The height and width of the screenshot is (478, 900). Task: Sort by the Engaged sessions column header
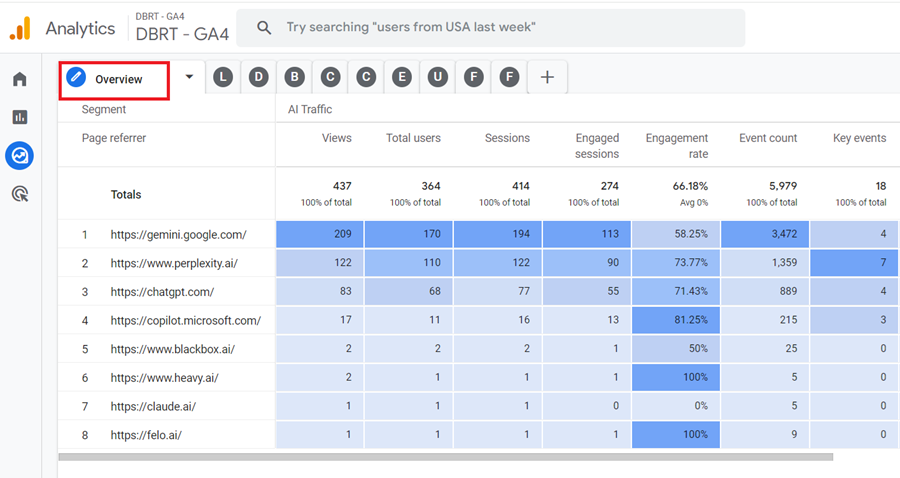pyautogui.click(x=597, y=146)
